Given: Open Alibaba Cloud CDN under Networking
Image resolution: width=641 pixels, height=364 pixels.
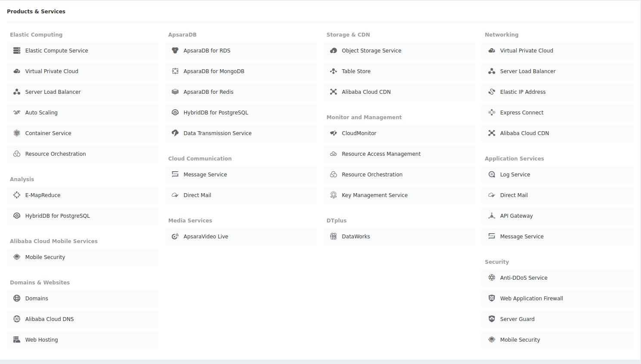Looking at the screenshot, I should 557,133.
